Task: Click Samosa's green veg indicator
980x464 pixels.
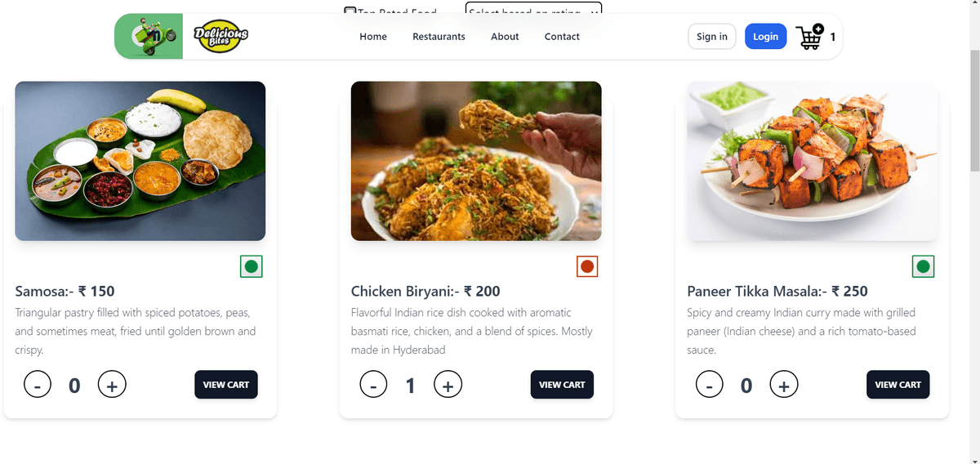Action: [x=252, y=266]
